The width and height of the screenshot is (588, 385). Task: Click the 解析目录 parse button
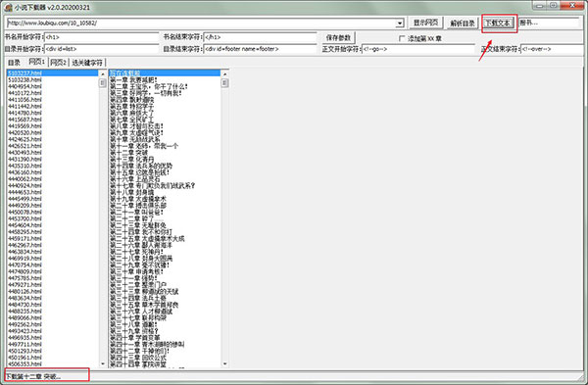pyautogui.click(x=463, y=24)
